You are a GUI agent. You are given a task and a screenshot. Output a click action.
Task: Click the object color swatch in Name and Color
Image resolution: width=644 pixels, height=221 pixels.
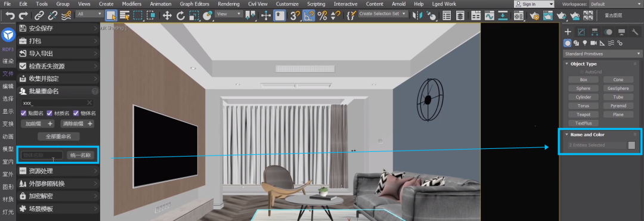[x=631, y=145]
